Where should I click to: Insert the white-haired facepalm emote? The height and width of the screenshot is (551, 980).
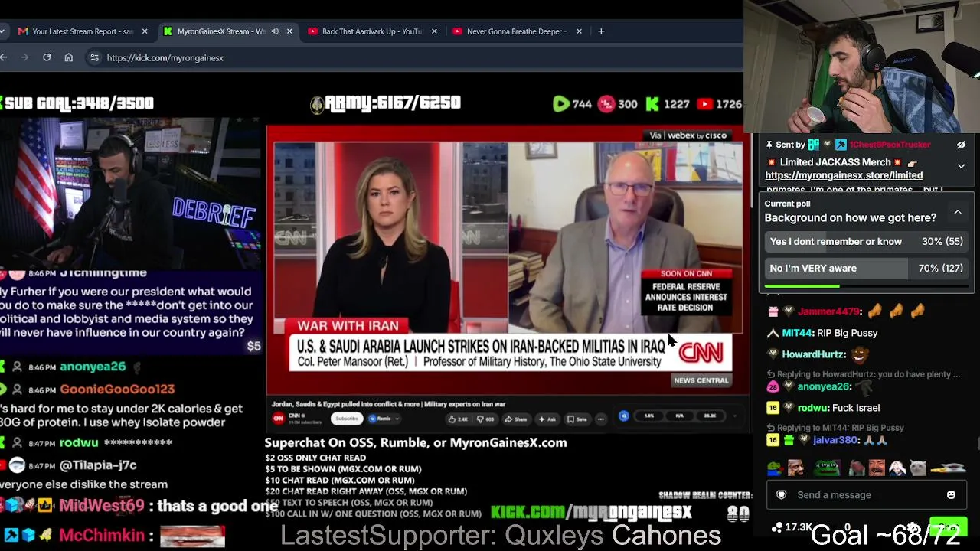click(897, 468)
